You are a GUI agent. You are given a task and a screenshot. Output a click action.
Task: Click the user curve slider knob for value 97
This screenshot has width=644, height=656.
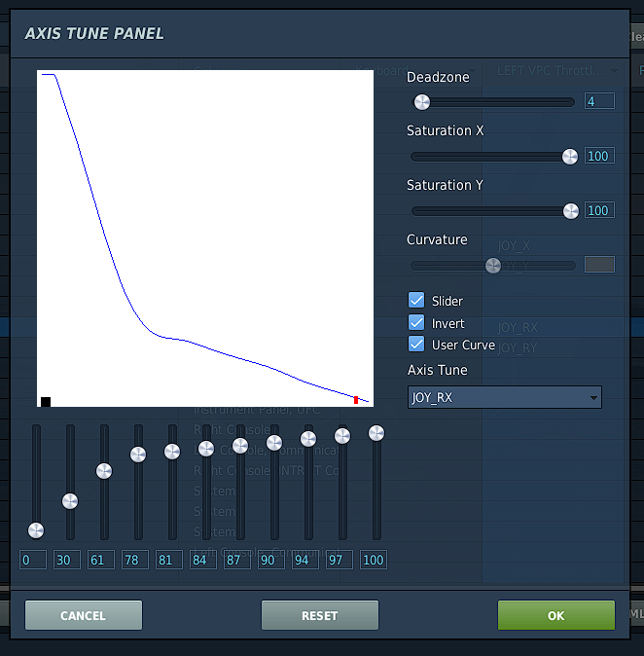(342, 436)
